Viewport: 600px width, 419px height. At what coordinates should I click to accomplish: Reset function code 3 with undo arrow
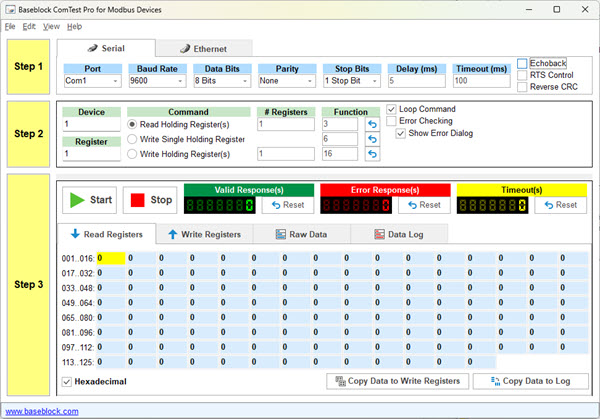[x=372, y=124]
